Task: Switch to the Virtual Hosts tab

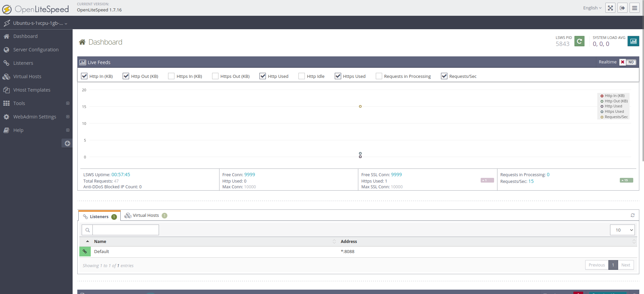Action: click(x=146, y=215)
